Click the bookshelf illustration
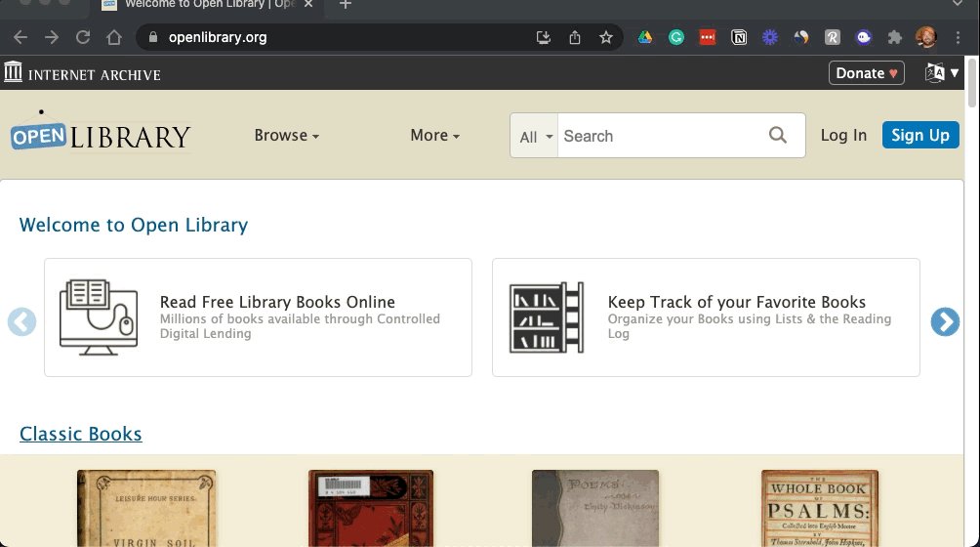This screenshot has width=980, height=547. click(547, 317)
